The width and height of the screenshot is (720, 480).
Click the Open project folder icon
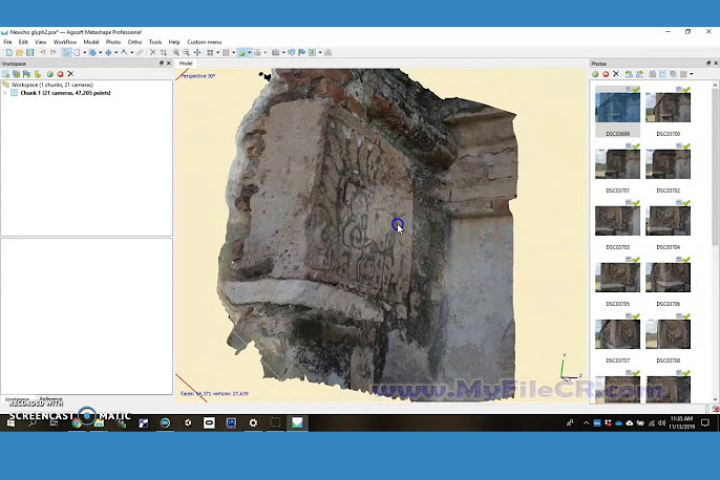pyautogui.click(x=19, y=53)
